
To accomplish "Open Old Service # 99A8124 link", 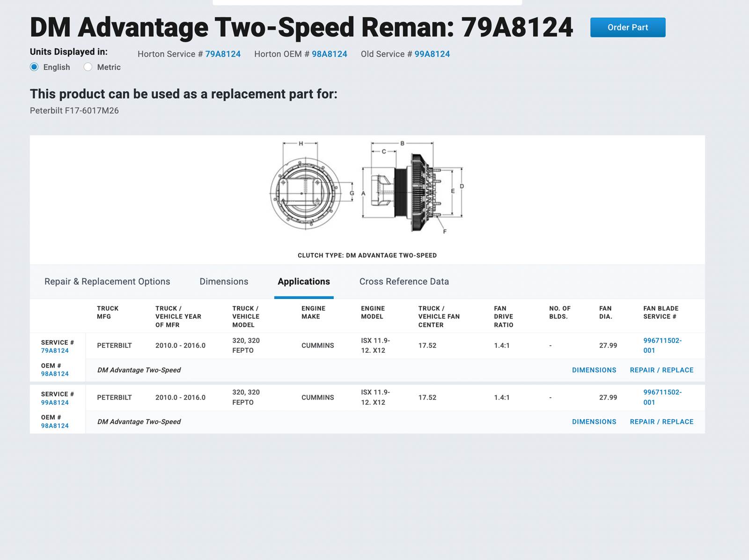I will (x=432, y=54).
